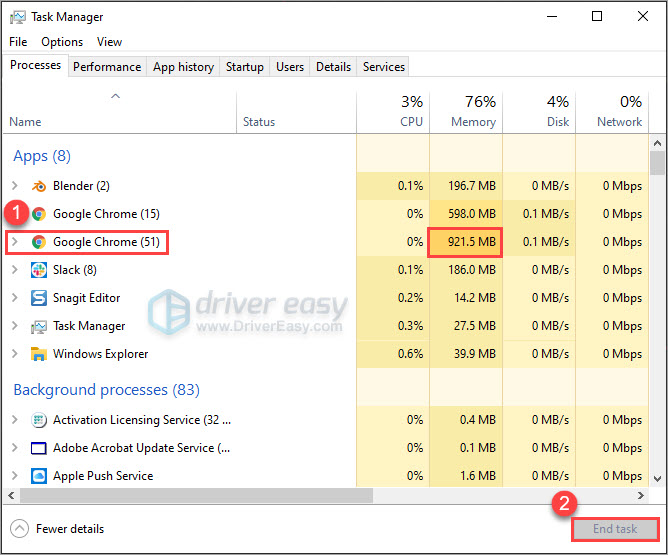The height and width of the screenshot is (555, 668).
Task: Sort processes by CPU column
Action: point(393,112)
